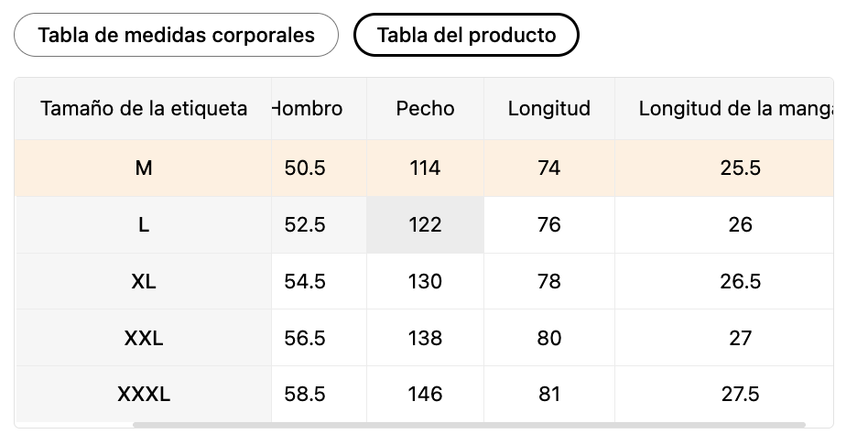Click the 78 length value for XL
Screen dimensions: 868x445
[549, 281]
